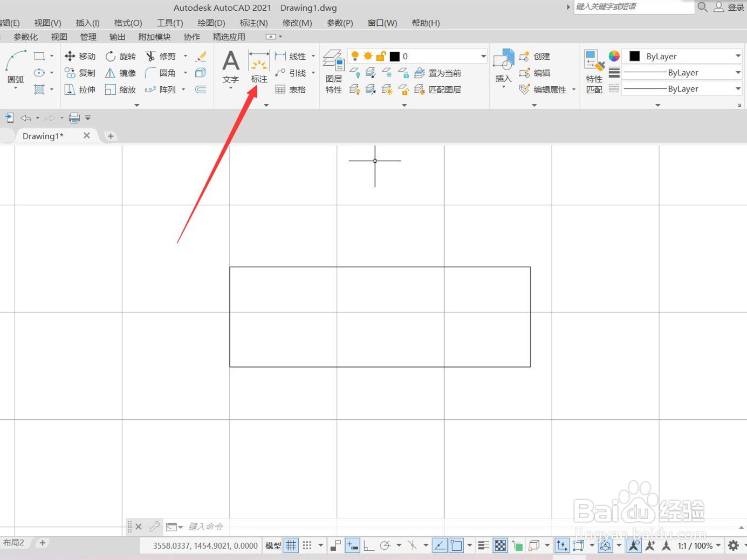Image resolution: width=747 pixels, height=560 pixels.
Task: Select the Text (文字) tool
Action: tap(231, 67)
